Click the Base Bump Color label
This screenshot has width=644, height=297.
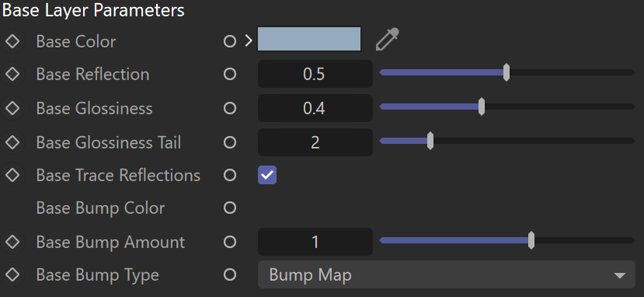coord(100,208)
